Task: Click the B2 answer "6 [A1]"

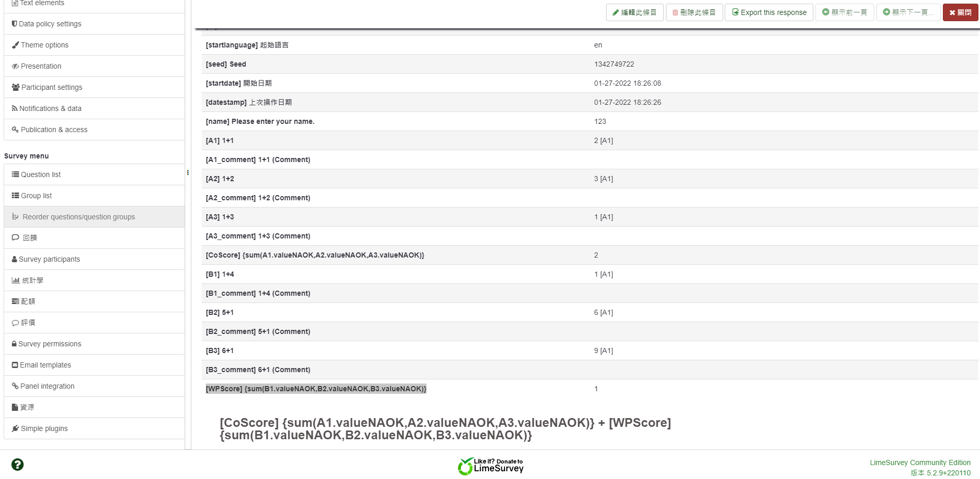Action: click(603, 312)
